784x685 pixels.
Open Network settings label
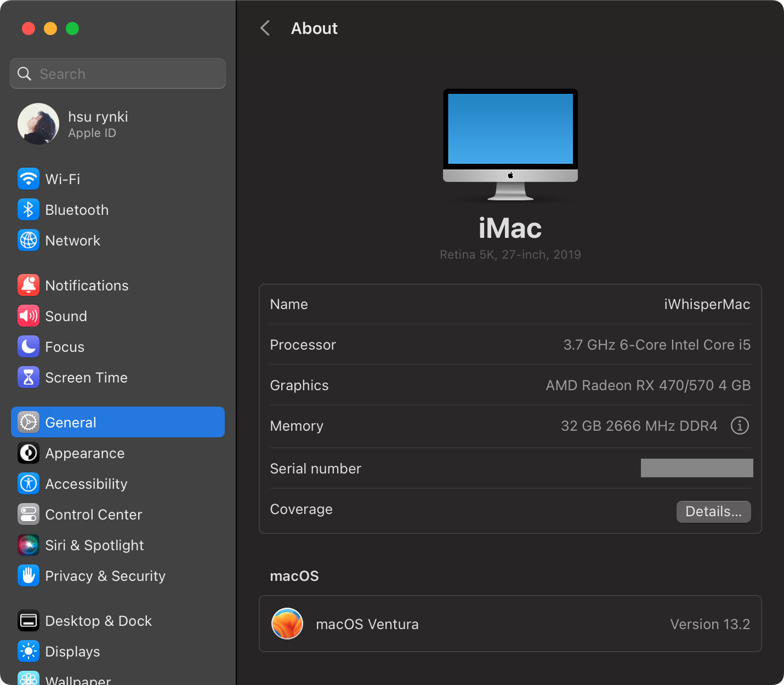(73, 241)
